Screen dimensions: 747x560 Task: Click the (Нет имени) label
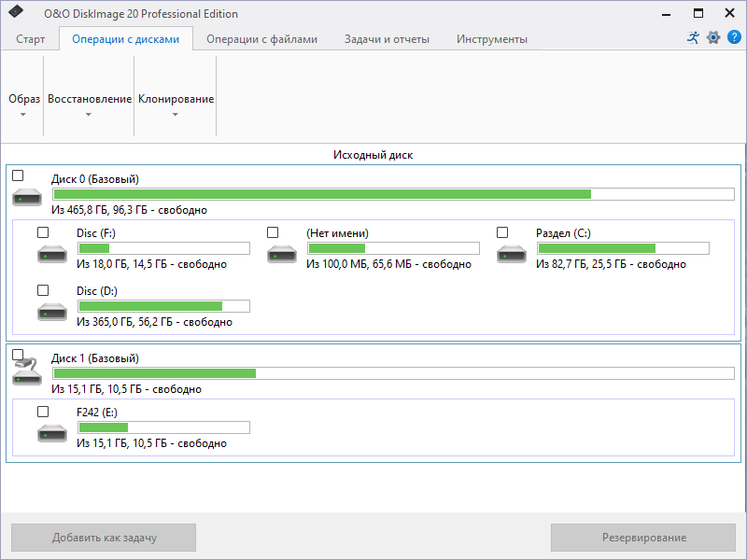click(x=337, y=232)
